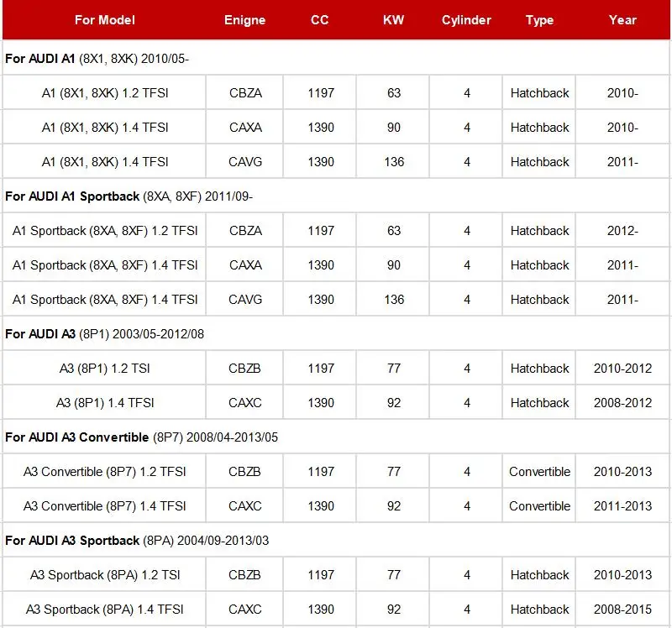Image resolution: width=672 pixels, height=628 pixels.
Task: Click cell 'A3 (8P1) 1.4 TFSI'
Action: pos(104,403)
